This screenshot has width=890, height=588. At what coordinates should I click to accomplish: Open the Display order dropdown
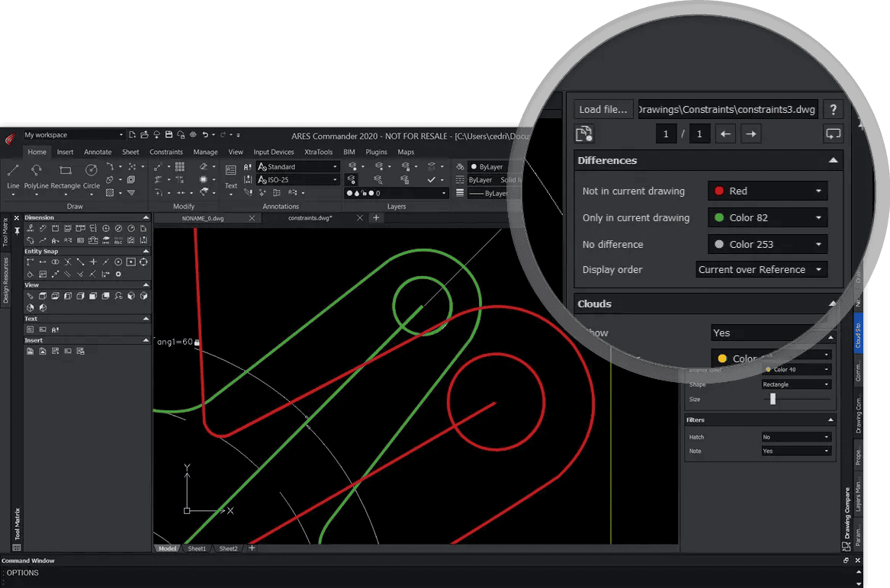click(761, 269)
